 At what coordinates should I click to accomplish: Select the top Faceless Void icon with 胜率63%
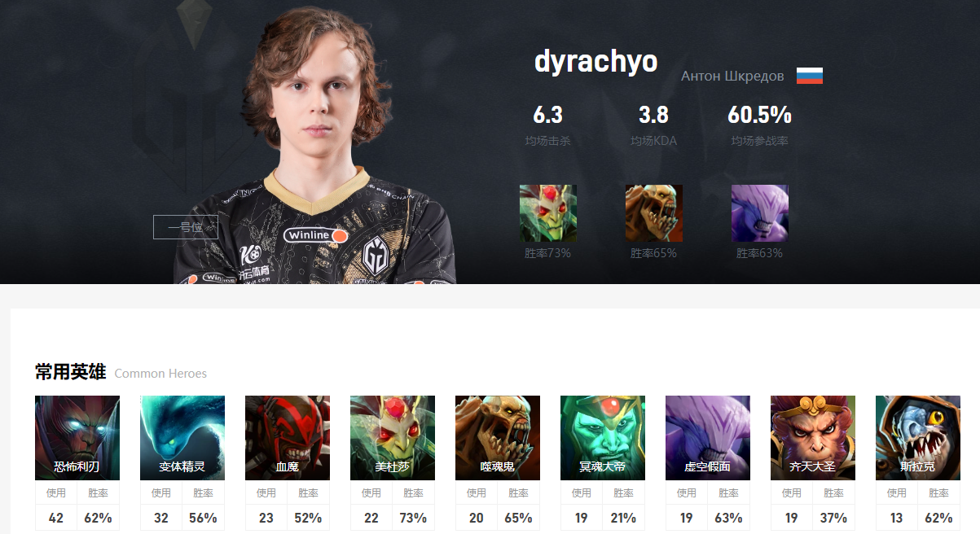pos(760,213)
